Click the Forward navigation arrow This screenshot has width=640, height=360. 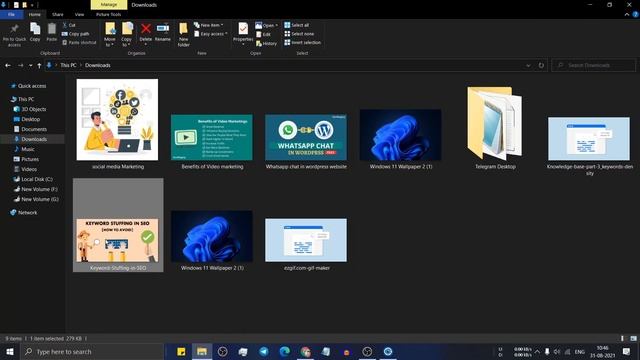[x=20, y=65]
